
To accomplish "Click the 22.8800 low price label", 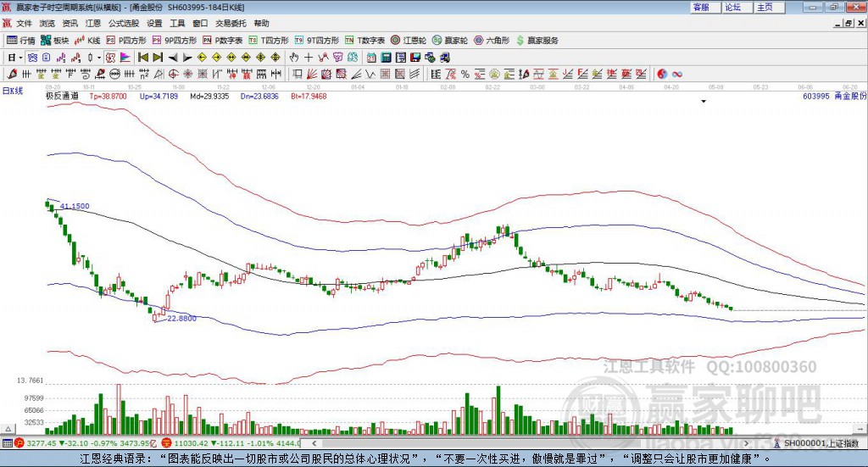I will (x=181, y=318).
